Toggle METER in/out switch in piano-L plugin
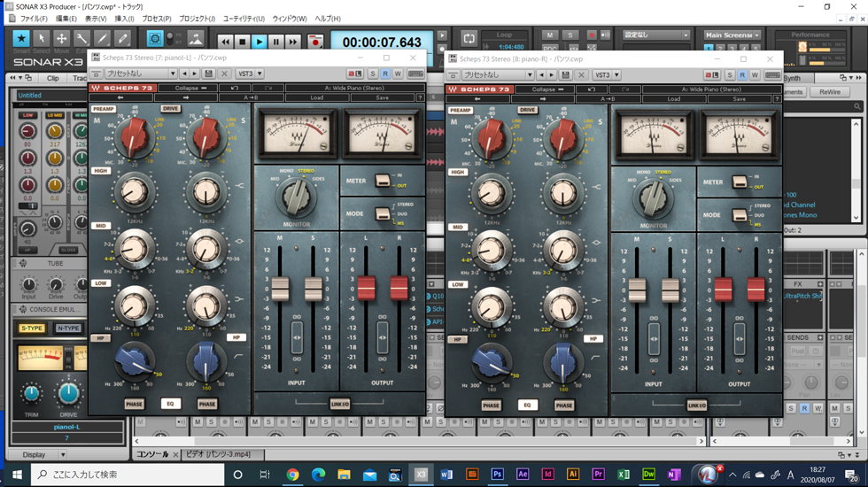The image size is (868, 487). click(383, 181)
